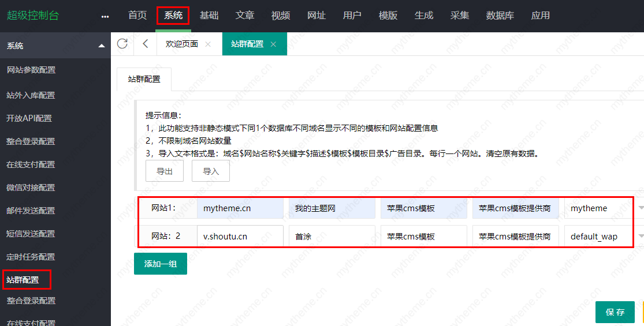Open the three-dots sidebar menu
The width and height of the screenshot is (644, 326).
105,16
